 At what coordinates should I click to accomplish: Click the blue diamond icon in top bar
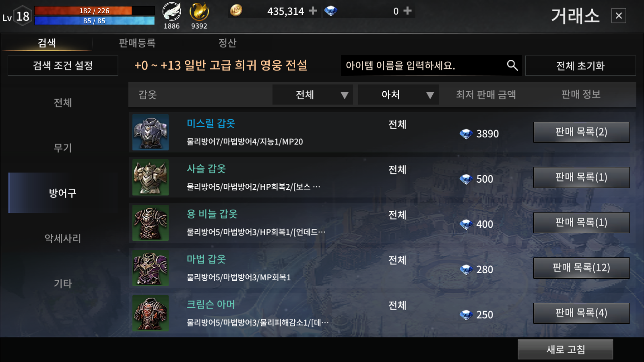click(x=330, y=11)
